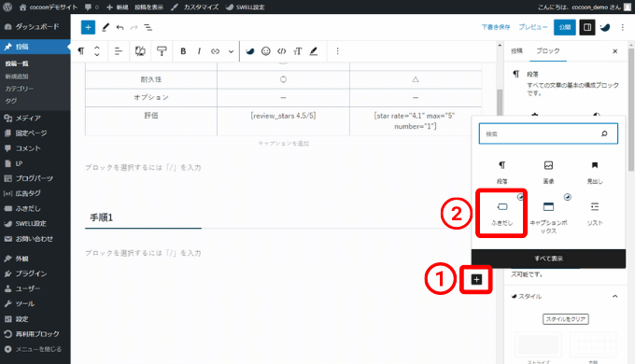Open SWELL settings in editor header
This screenshot has height=364, width=635.
pyautogui.click(x=605, y=27)
